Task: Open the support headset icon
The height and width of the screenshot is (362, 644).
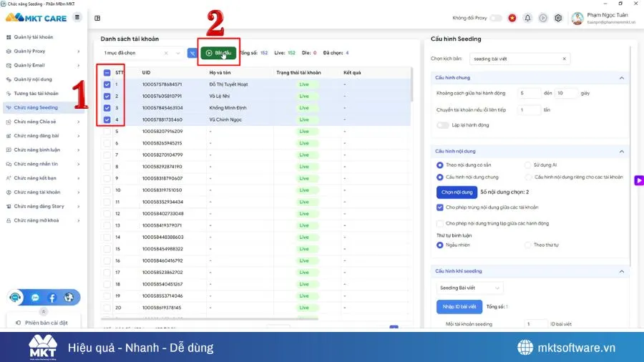Action: point(15,297)
